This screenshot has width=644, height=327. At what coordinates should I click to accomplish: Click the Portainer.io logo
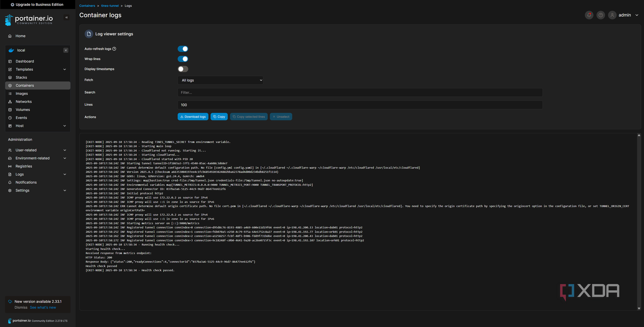pyautogui.click(x=29, y=20)
